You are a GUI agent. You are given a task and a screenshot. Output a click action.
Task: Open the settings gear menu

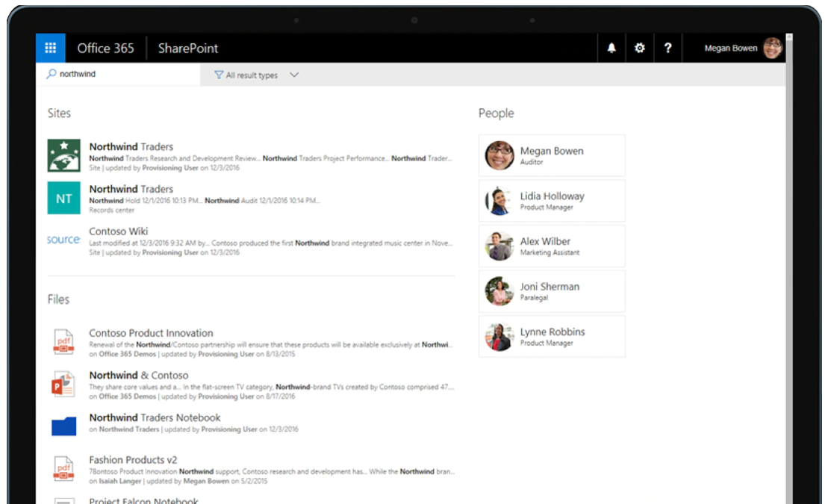tap(640, 48)
